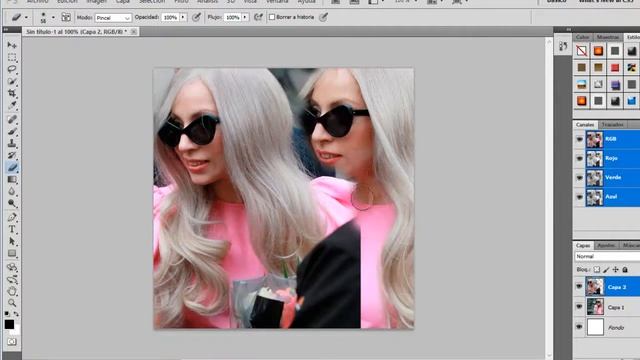Toggle lock position icon
The width and height of the screenshot is (640, 360).
point(616,269)
